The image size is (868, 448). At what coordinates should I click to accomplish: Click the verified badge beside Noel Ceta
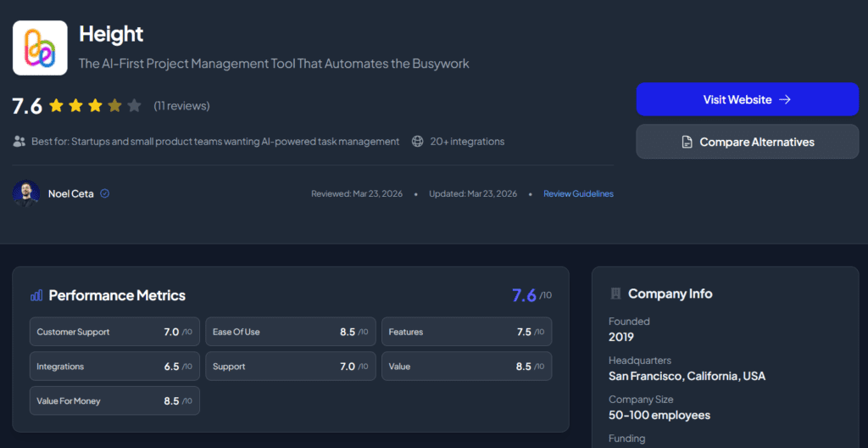(105, 193)
